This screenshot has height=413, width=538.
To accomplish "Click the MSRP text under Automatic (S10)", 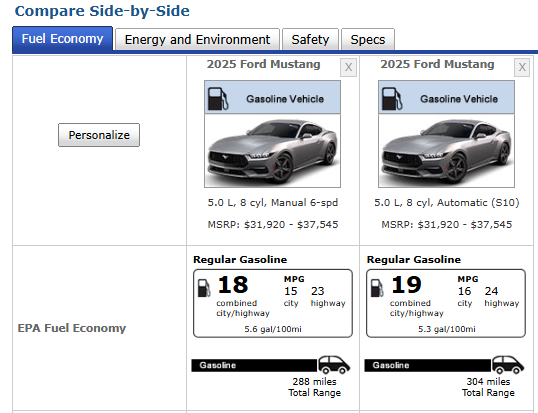I will point(447,225).
